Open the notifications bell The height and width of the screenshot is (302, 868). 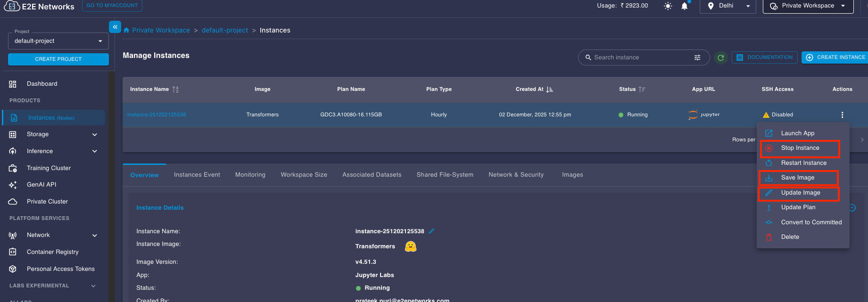685,6
